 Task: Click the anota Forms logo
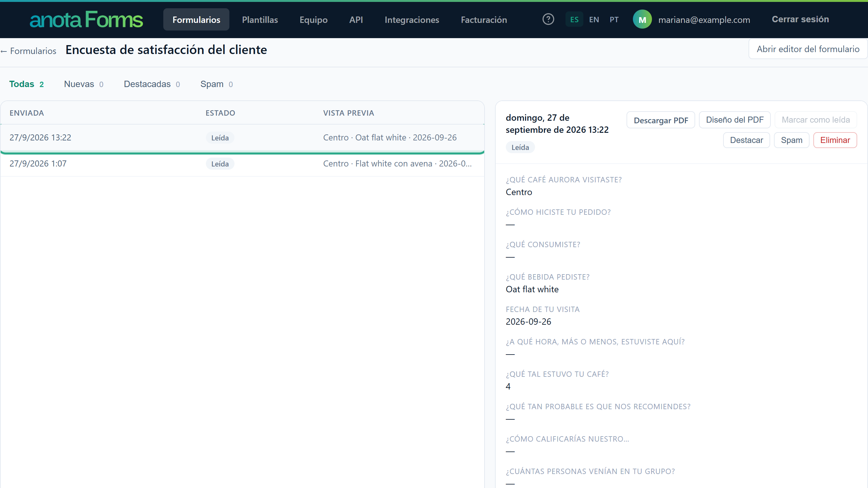point(86,20)
